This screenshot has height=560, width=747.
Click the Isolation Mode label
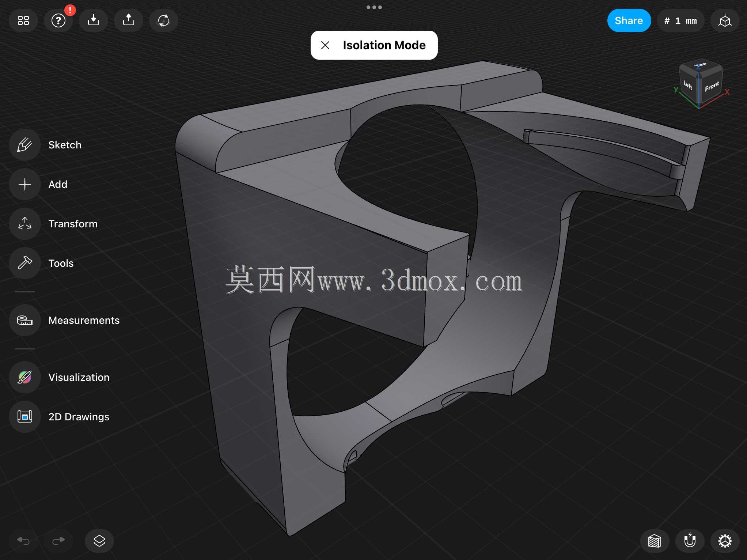tap(384, 45)
